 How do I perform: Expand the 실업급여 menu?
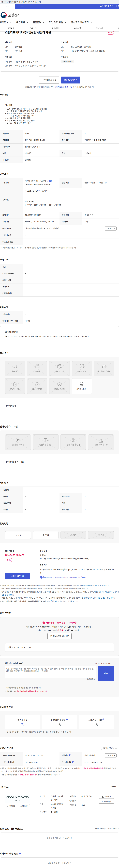click(x=39, y=22)
